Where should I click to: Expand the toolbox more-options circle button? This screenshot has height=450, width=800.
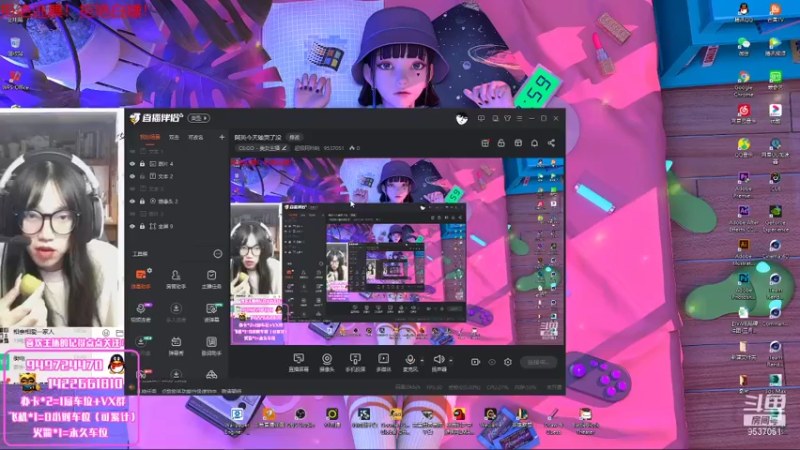(x=218, y=254)
